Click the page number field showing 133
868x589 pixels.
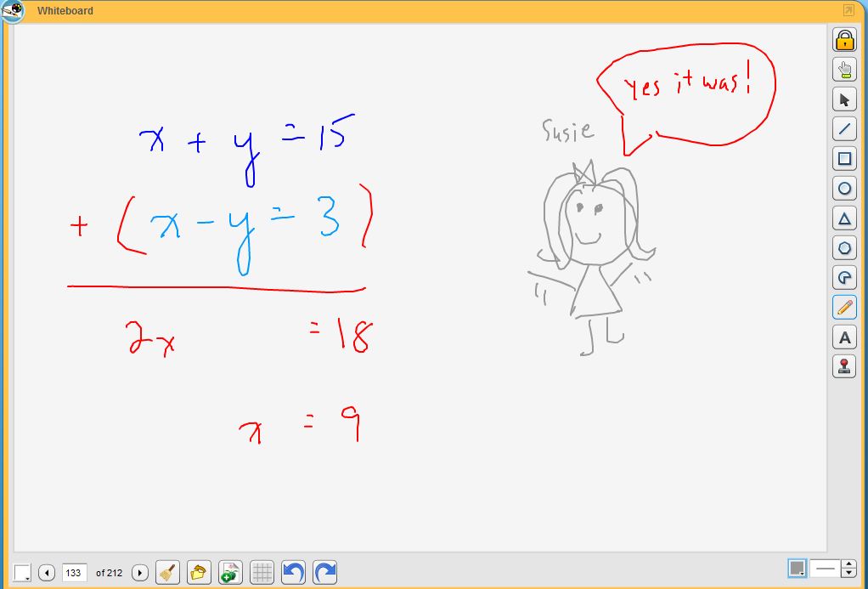coord(74,571)
